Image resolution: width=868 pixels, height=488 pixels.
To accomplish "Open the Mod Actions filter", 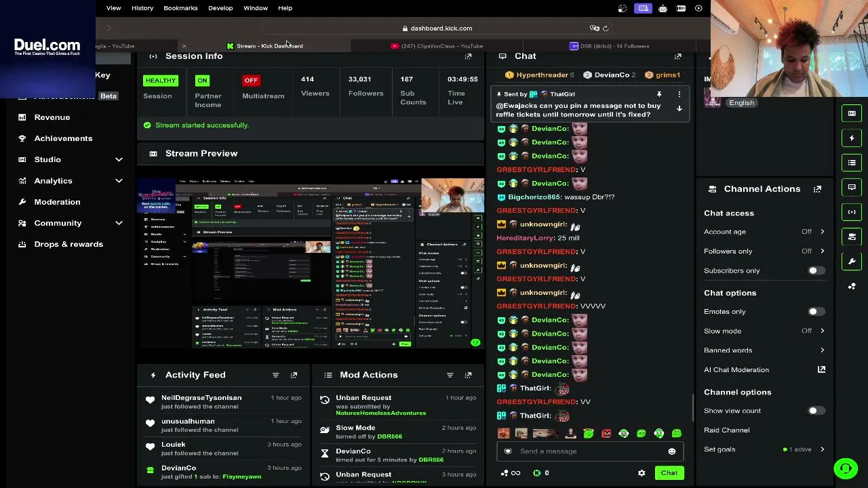I will (450, 375).
